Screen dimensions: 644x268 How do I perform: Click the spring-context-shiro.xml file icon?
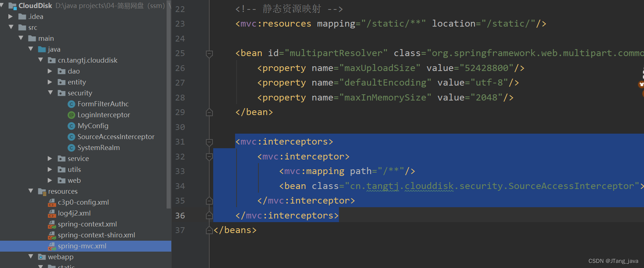click(52, 235)
